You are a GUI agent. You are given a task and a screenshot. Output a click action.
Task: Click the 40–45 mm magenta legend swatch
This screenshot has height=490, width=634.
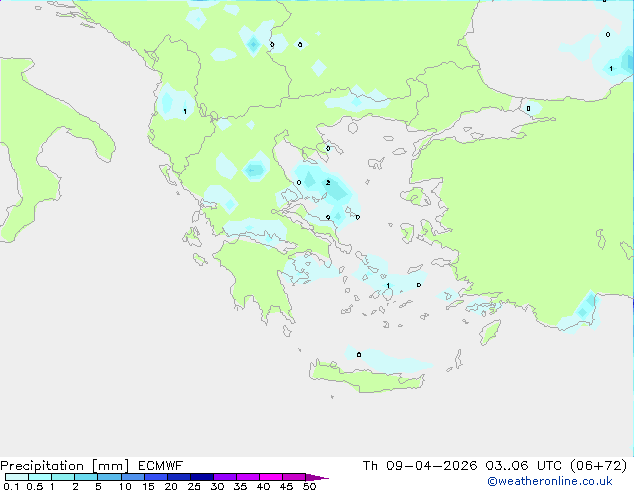click(271, 477)
